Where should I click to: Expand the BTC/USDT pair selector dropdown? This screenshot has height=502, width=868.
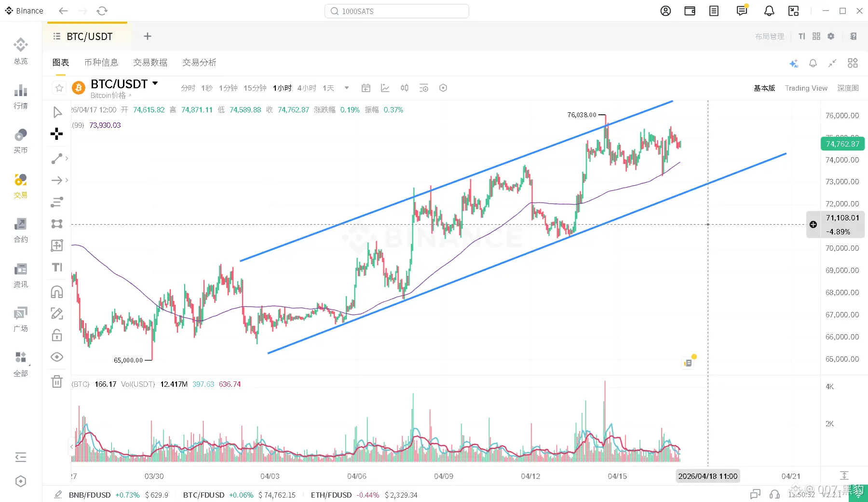[155, 83]
